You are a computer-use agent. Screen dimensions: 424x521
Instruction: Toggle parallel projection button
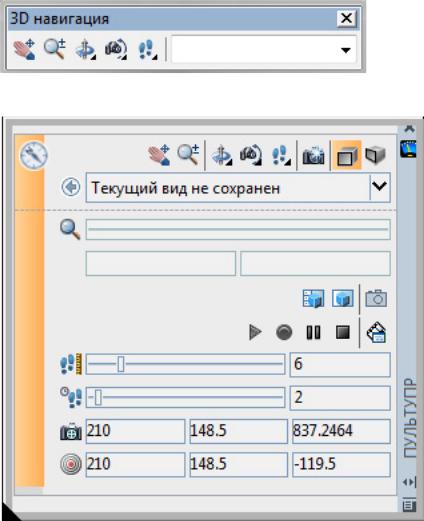pyautogui.click(x=347, y=155)
